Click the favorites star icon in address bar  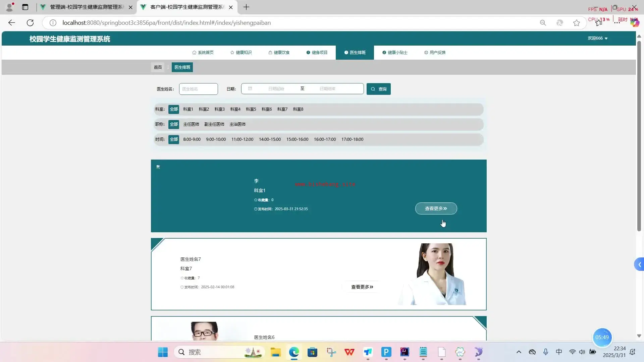click(576, 23)
